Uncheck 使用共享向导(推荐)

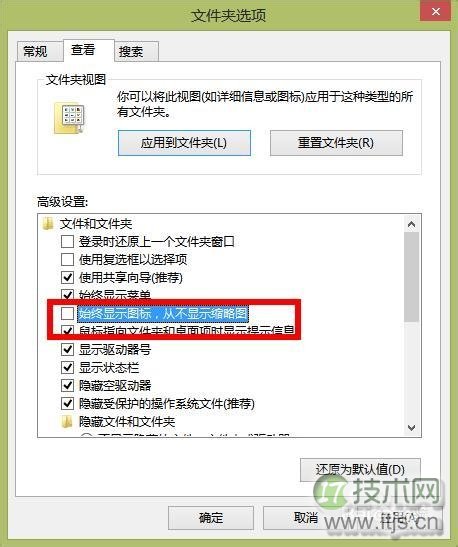[67, 278]
